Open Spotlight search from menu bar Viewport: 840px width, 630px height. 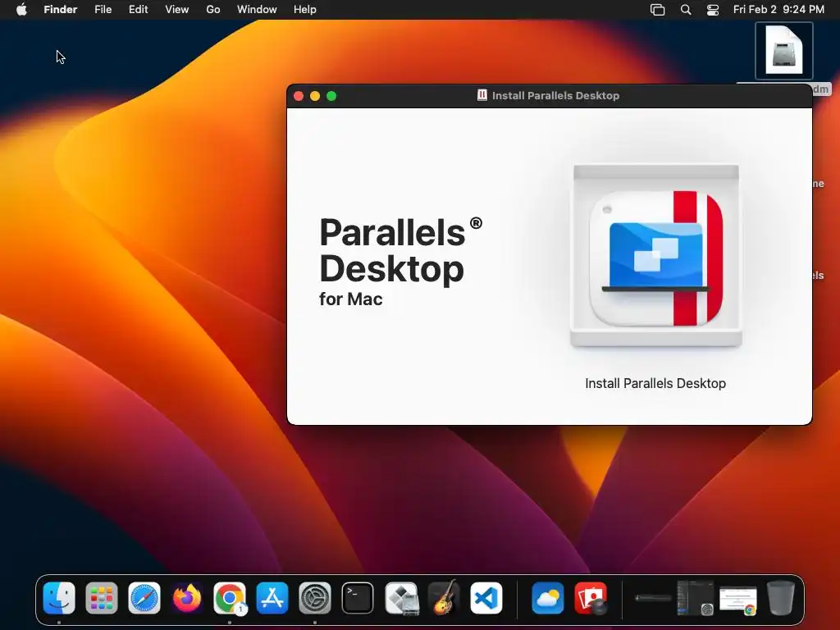coord(686,10)
